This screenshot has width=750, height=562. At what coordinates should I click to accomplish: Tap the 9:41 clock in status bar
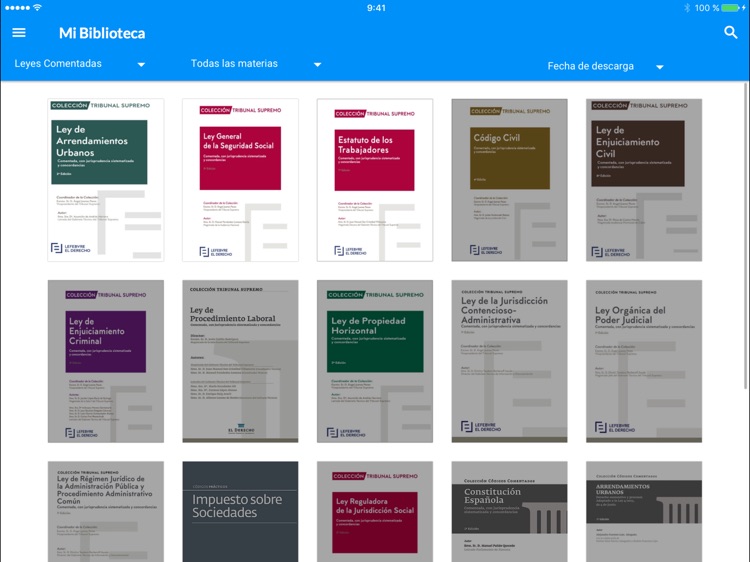[x=376, y=8]
